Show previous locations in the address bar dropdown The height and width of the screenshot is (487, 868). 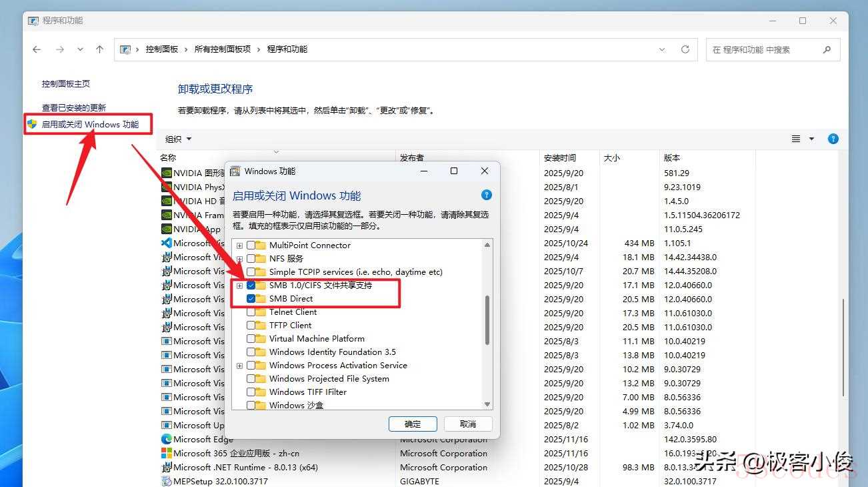pos(662,49)
